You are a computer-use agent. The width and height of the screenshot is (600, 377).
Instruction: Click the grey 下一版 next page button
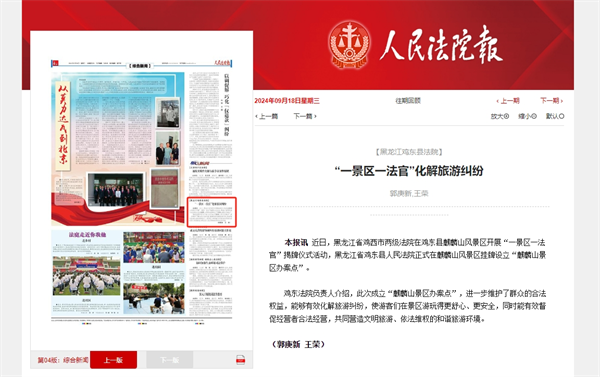coord(169,360)
